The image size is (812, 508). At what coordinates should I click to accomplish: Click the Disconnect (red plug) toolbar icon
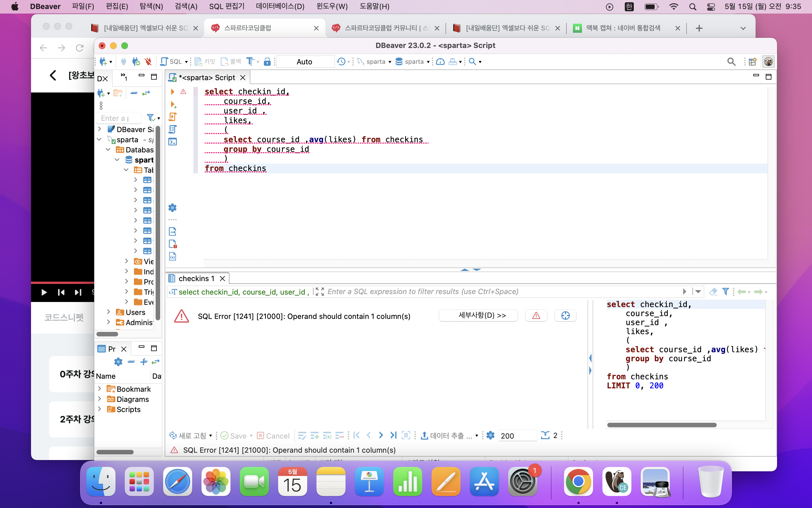click(x=148, y=62)
